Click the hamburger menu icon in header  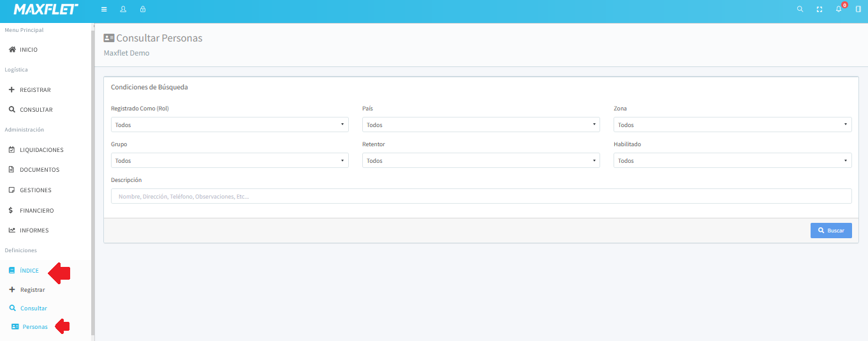coord(104,10)
